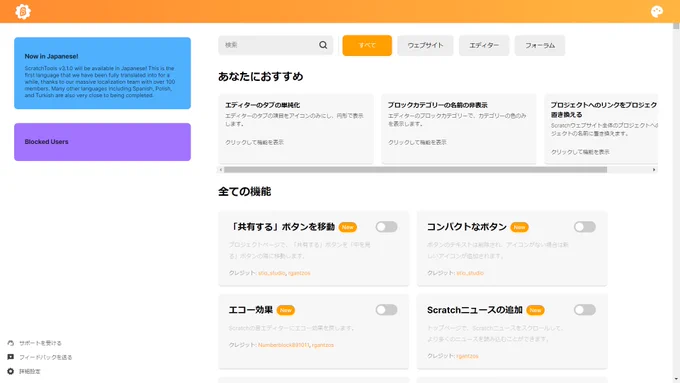This screenshot has height=383, width=680.
Task: Click the New badge on 「共有する」ボタンを移動
Action: (x=348, y=227)
